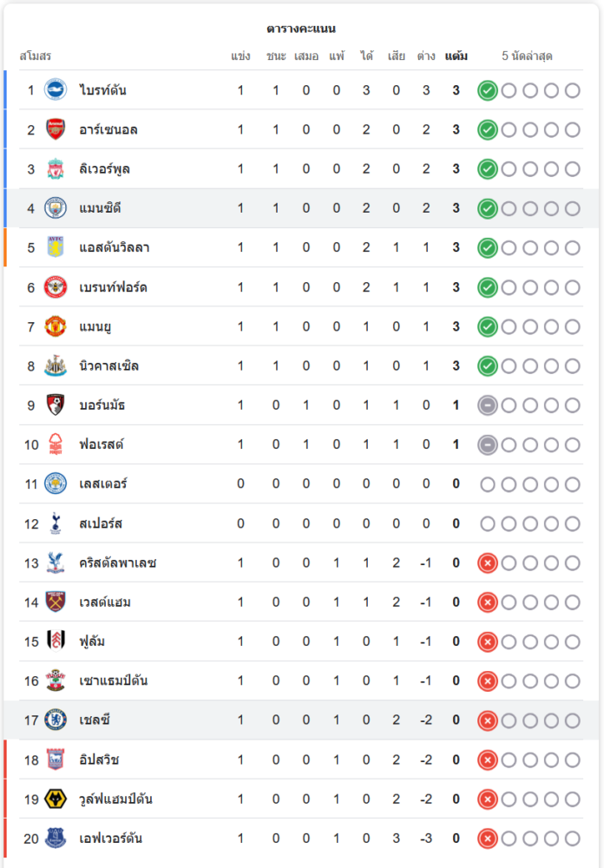The image size is (604, 868).
Task: Open the แอสตันวิลลา team link
Action: [114, 247]
